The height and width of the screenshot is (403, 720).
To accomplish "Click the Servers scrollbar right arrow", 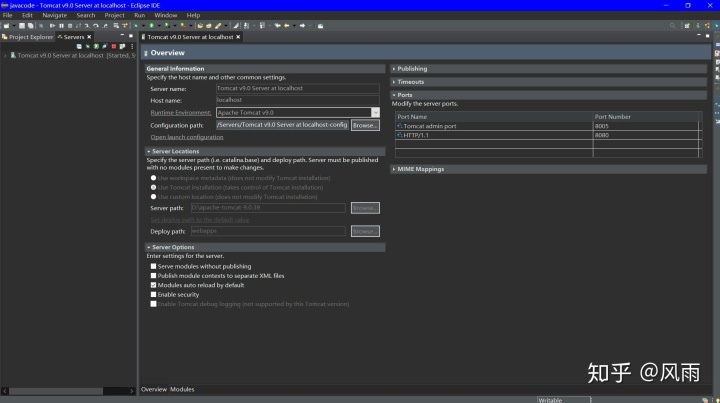I will point(132,391).
